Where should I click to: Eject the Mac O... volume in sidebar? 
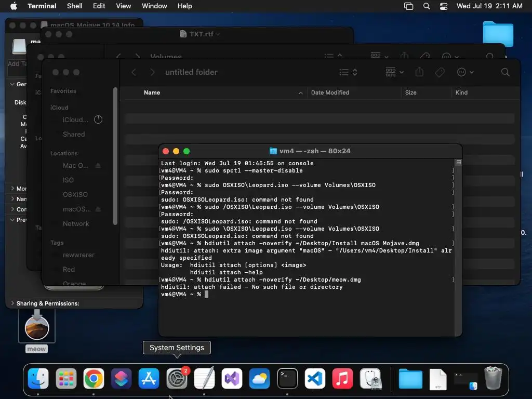[x=98, y=166]
